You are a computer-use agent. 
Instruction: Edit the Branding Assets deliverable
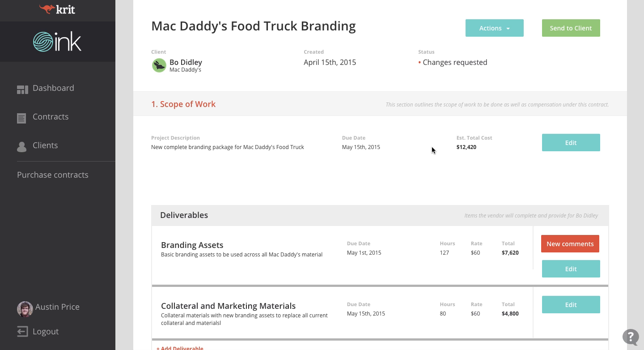click(571, 269)
